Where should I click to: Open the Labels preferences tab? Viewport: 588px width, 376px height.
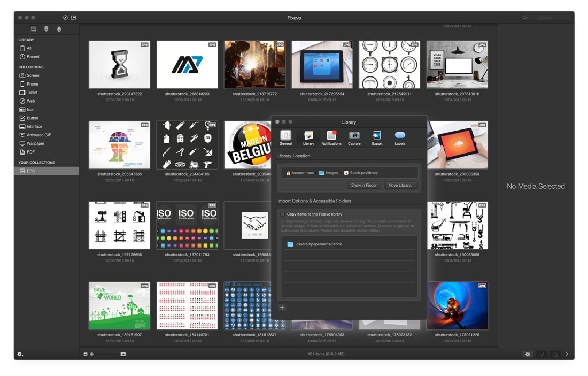(x=400, y=137)
